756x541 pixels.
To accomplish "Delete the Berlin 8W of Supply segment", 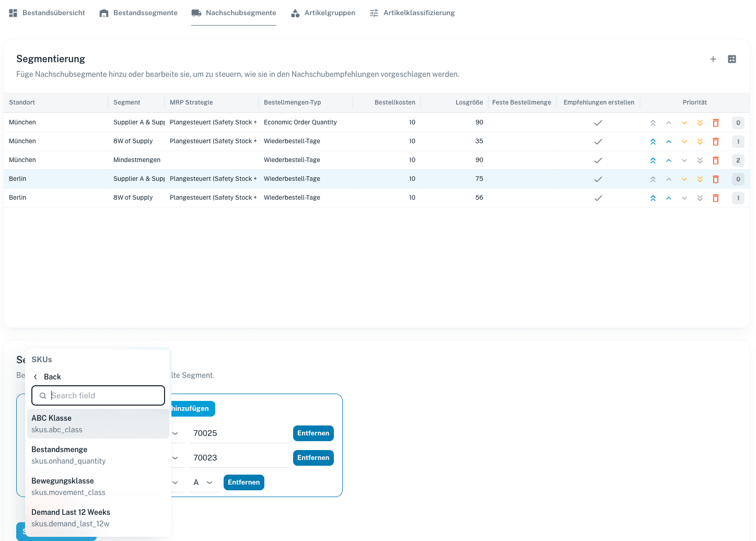I will tap(716, 198).
